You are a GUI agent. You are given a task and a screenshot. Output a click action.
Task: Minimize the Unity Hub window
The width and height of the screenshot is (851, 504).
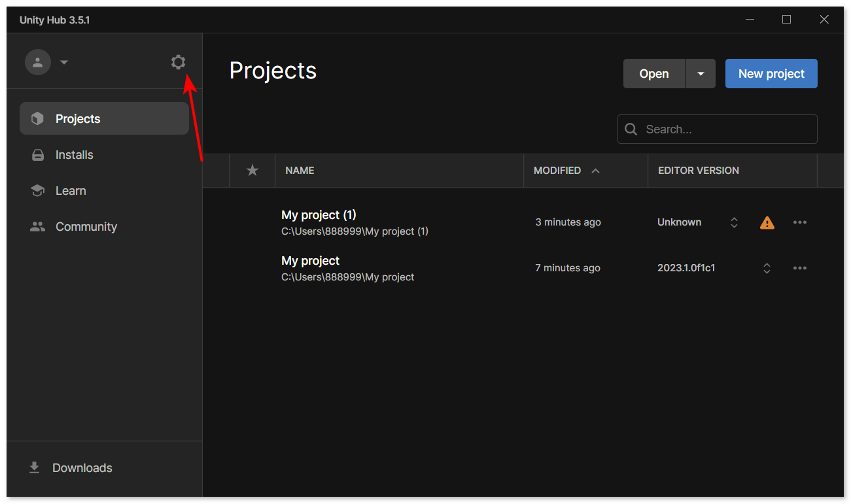(x=750, y=20)
